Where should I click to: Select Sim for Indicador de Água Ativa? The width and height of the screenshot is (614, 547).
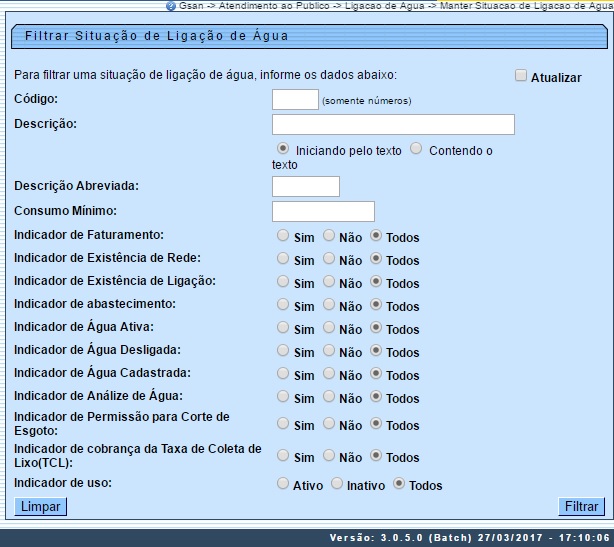pyautogui.click(x=283, y=328)
